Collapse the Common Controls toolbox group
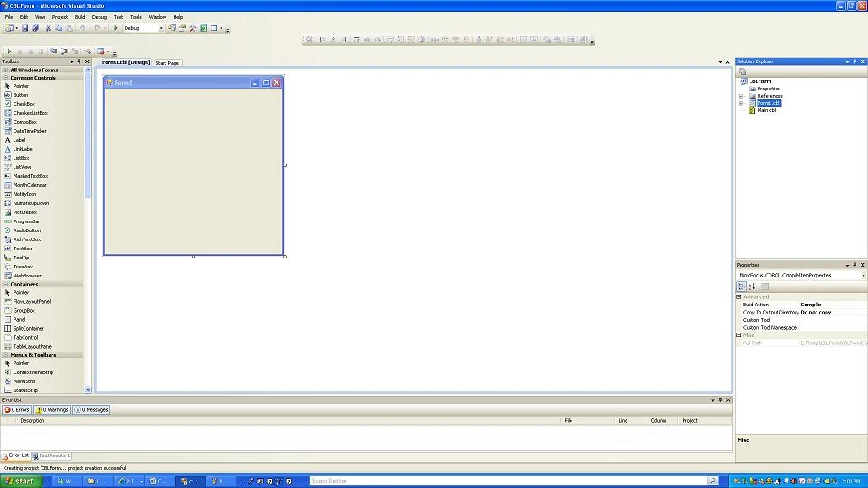The height and width of the screenshot is (488, 868). tap(5, 78)
